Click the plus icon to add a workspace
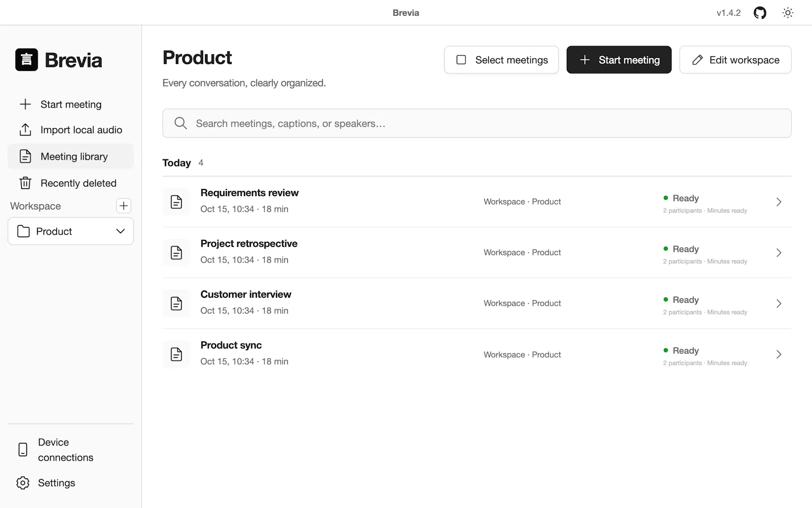The image size is (812, 508). click(x=123, y=206)
